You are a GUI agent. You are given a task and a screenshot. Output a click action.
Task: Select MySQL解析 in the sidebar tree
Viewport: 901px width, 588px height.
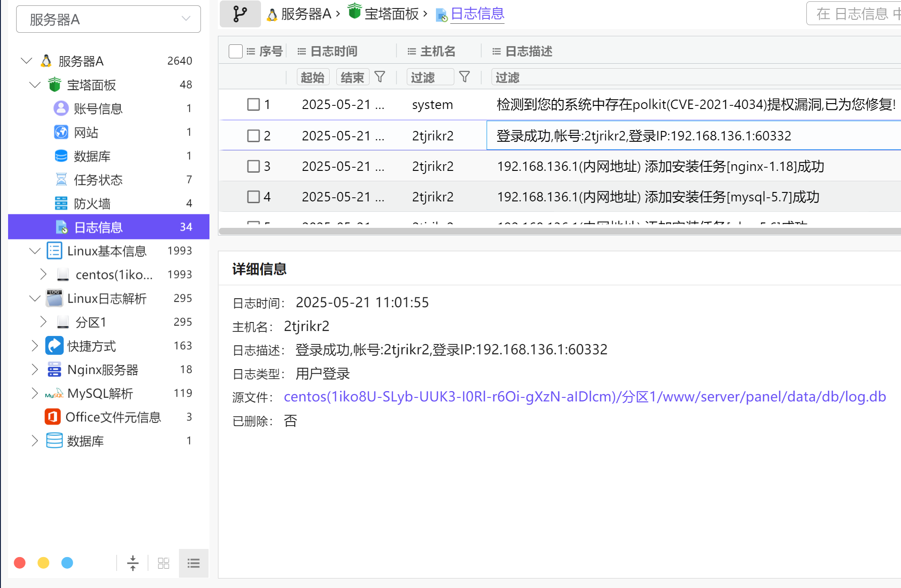point(100,393)
